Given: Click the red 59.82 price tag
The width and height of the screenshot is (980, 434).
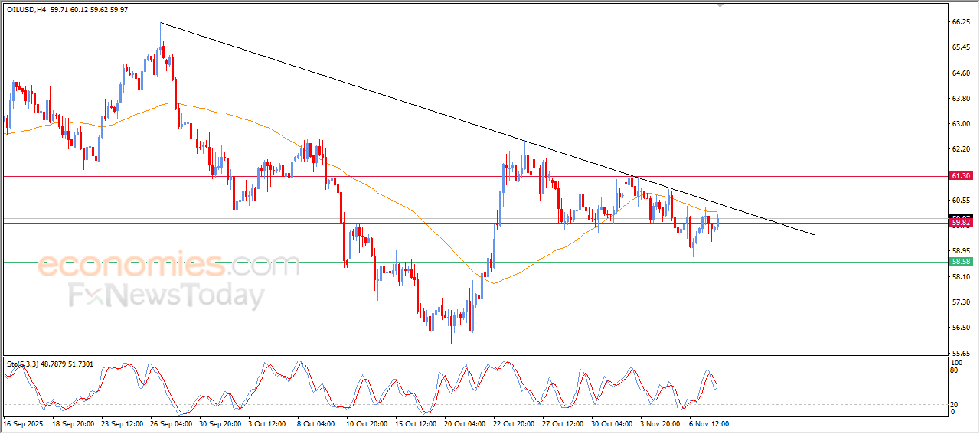Looking at the screenshot, I should [961, 224].
